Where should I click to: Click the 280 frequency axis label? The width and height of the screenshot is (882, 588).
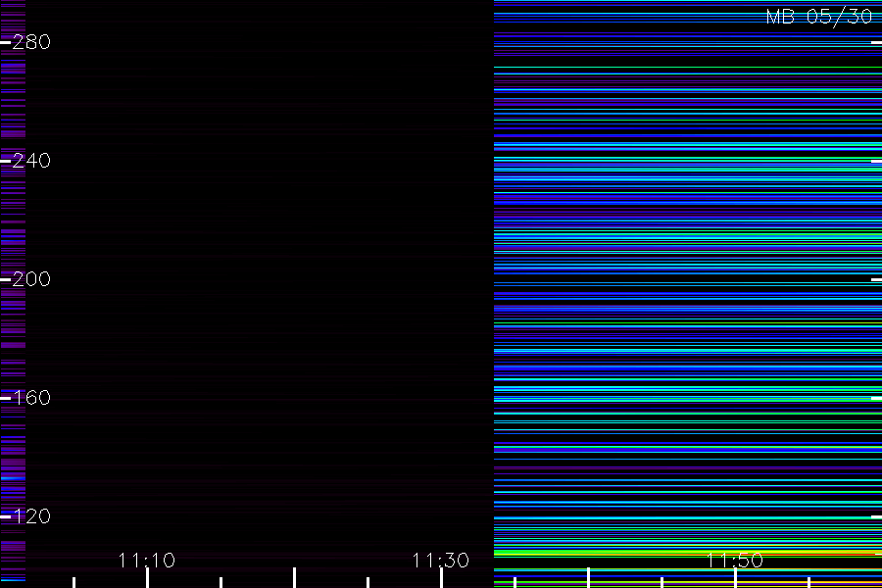click(x=31, y=42)
